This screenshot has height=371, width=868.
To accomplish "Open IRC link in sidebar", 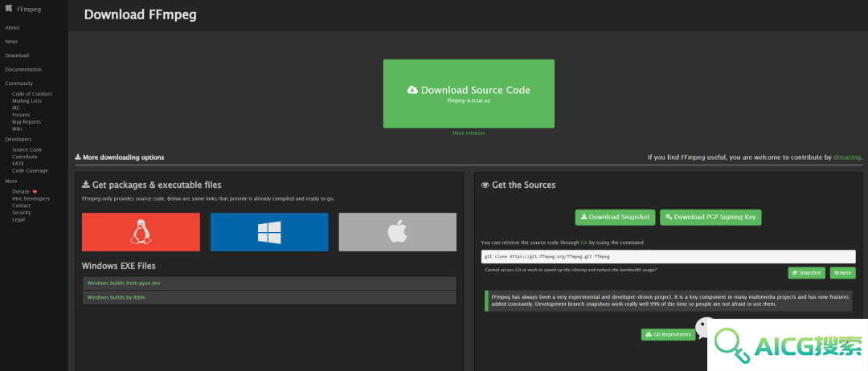I will point(16,108).
